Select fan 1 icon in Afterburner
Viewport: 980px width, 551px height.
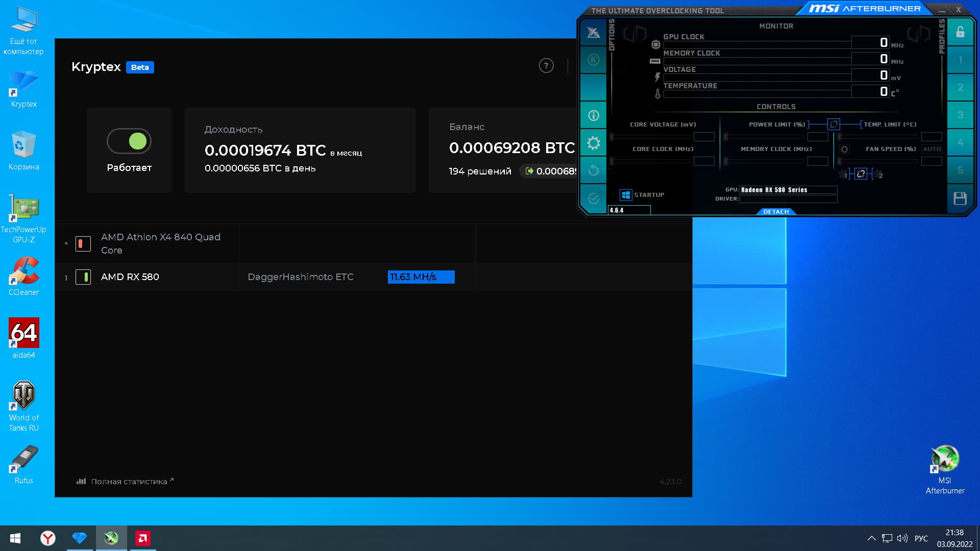point(843,174)
